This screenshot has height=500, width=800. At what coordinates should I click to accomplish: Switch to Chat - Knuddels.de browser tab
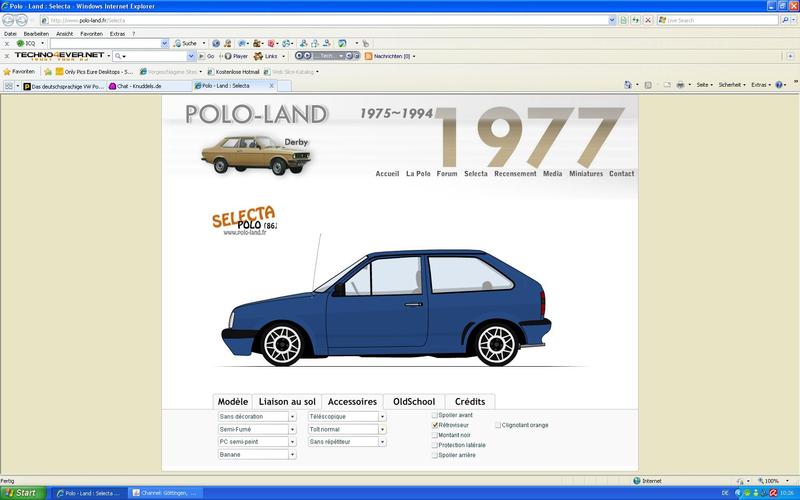pos(149,86)
